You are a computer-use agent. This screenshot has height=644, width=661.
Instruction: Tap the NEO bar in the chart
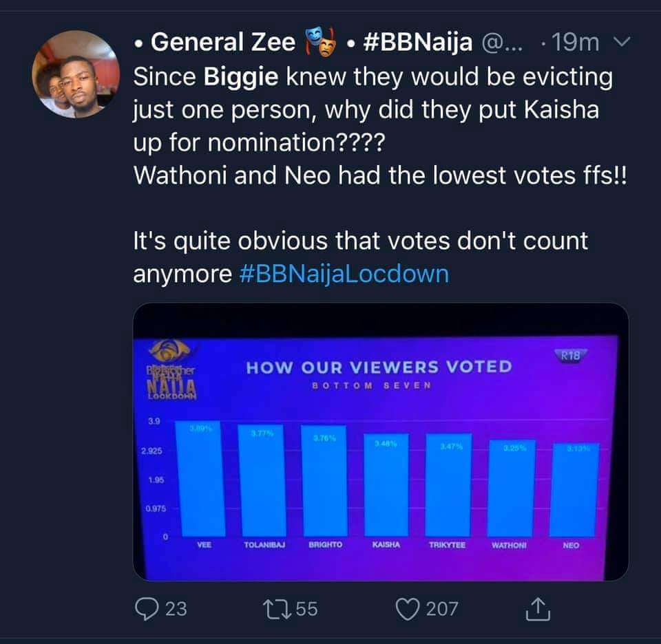(574, 491)
